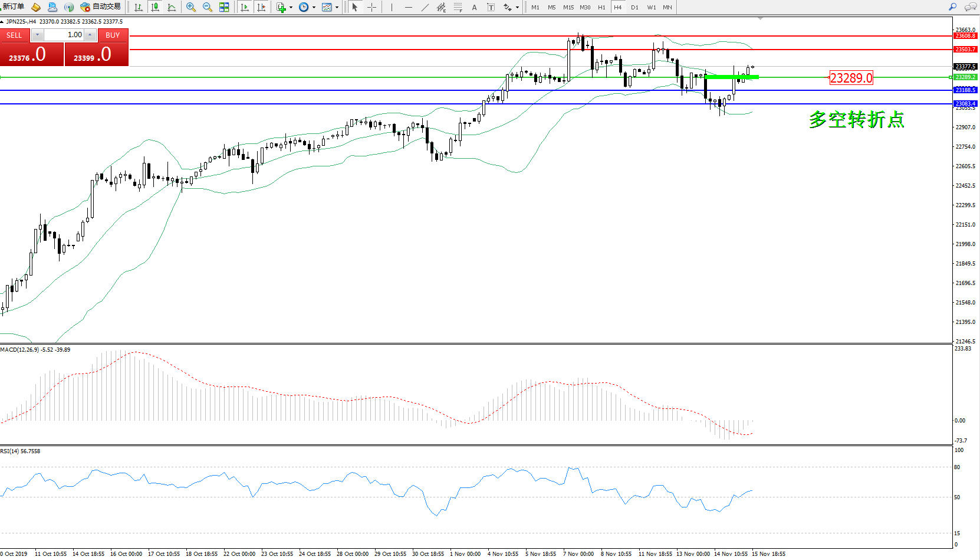Select the Draw Trendline tool
The image size is (980, 560).
click(x=425, y=7)
